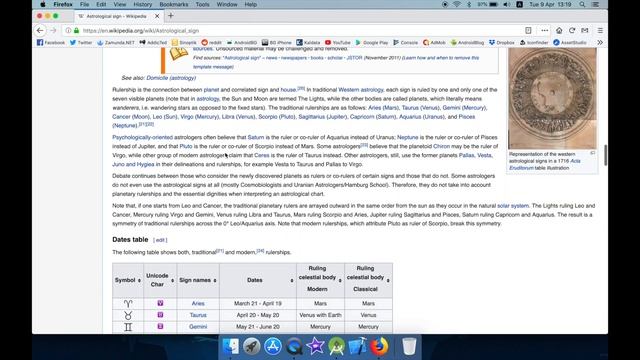Open the reddit bookmark
The image size is (640, 360).
(x=211, y=42)
